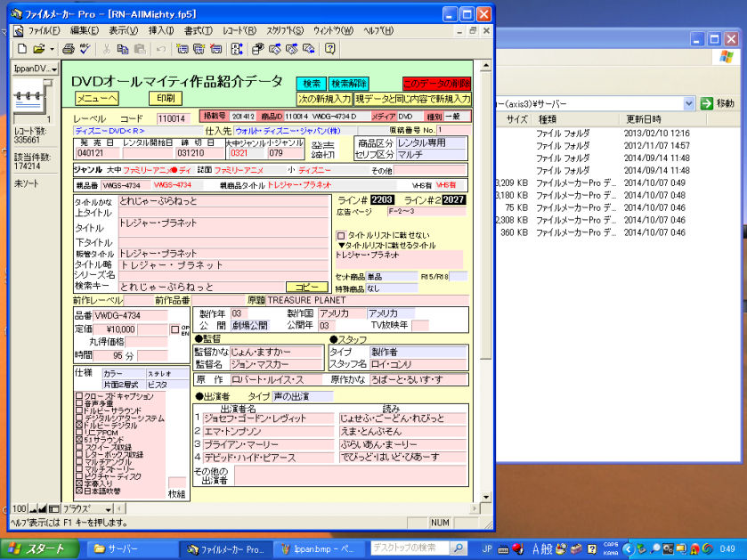747x560 pixels.
Task: Click the Find mode toolbar icon
Action: click(x=257, y=49)
